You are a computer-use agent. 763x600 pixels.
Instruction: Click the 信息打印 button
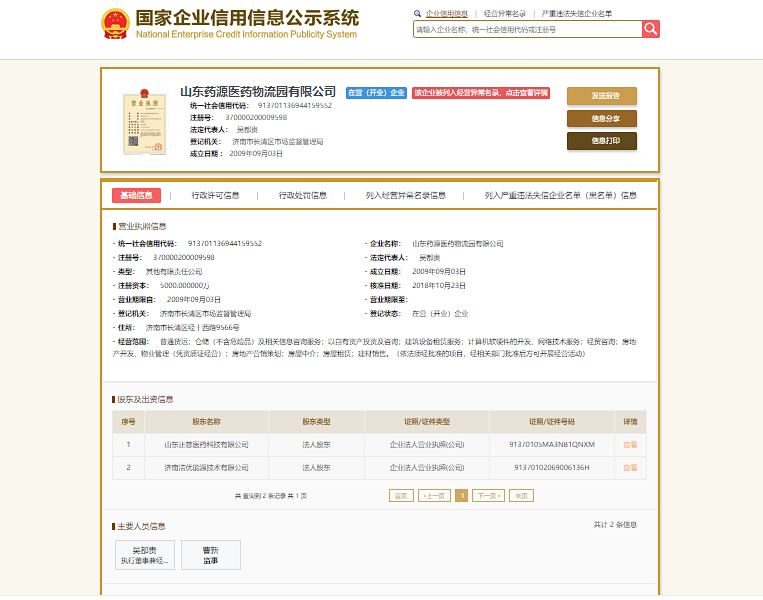tap(602, 141)
